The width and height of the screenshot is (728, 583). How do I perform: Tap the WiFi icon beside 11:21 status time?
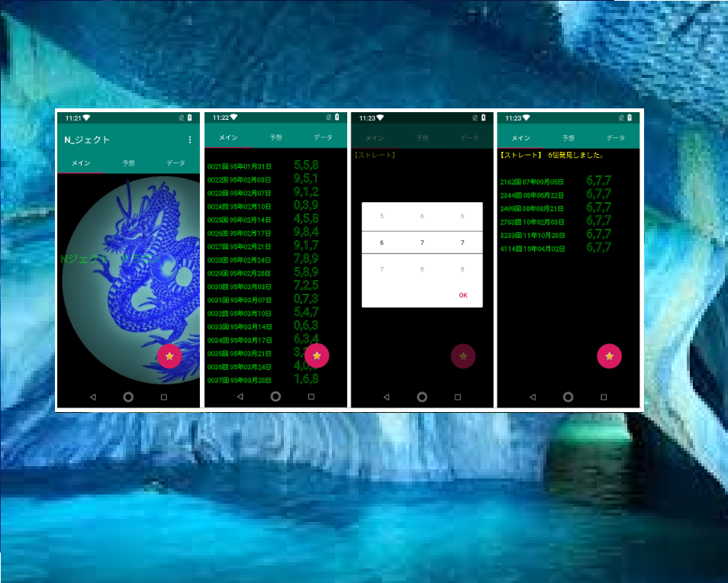click(86, 118)
